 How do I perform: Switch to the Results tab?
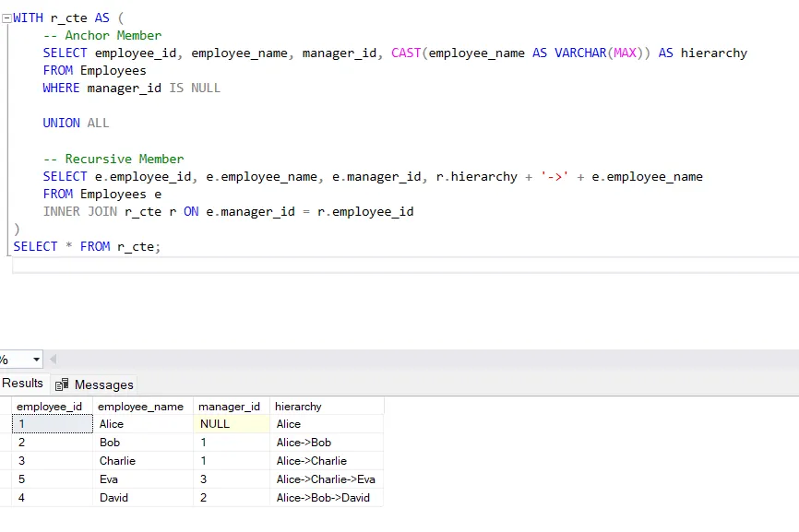coord(22,384)
